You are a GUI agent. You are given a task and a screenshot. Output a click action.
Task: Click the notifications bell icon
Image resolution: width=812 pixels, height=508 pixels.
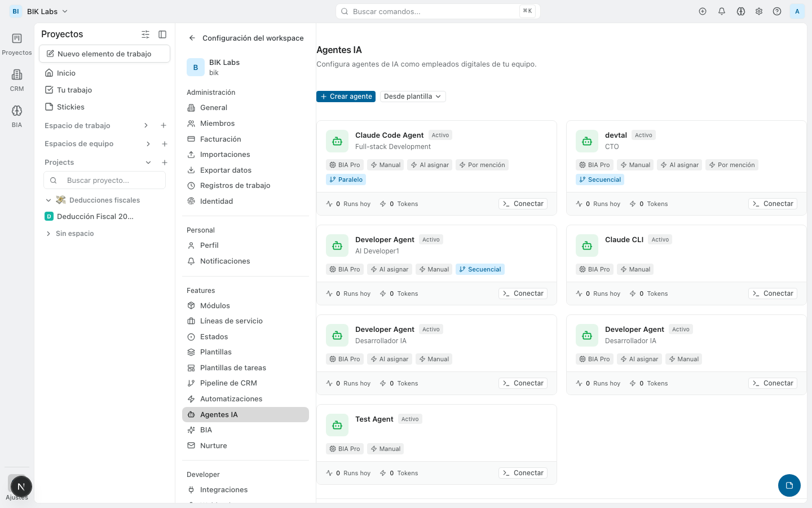click(722, 11)
